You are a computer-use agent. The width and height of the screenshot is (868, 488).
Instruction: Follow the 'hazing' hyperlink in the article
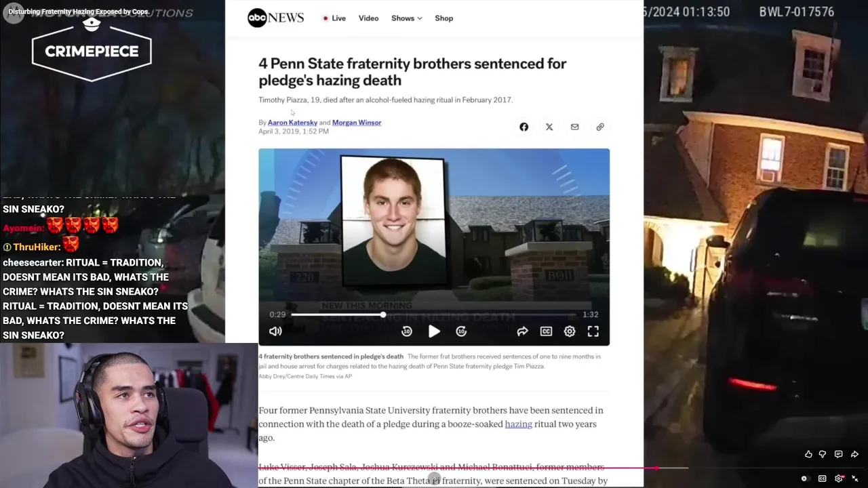[518, 424]
